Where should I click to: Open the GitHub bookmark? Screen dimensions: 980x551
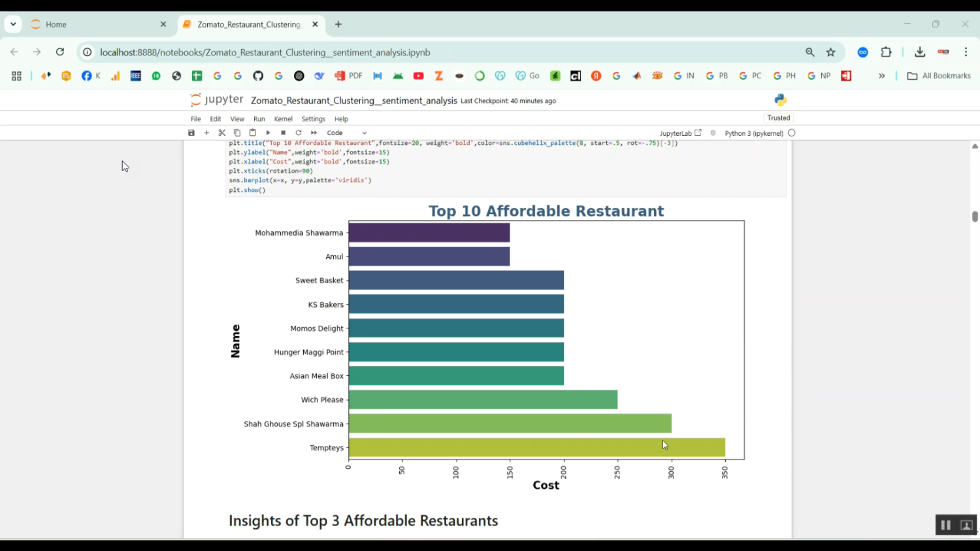258,76
